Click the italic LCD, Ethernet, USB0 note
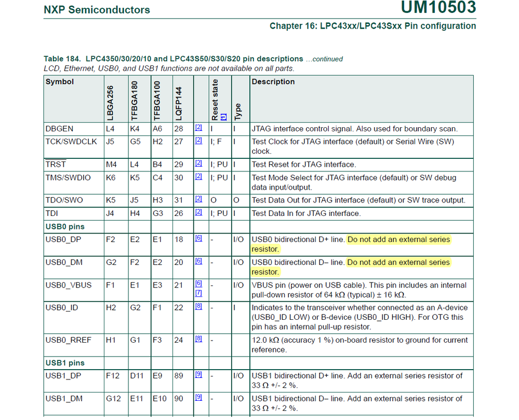This screenshot has width=519, height=420. tap(169, 69)
